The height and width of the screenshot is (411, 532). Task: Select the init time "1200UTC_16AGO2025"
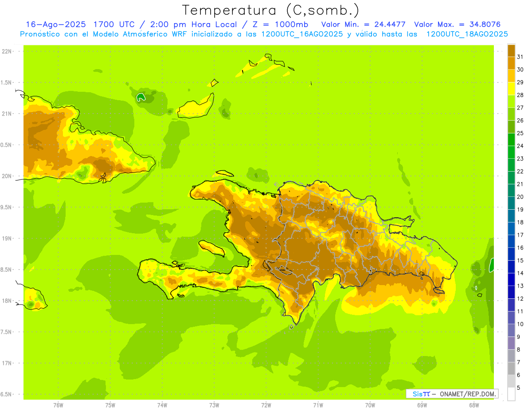(x=301, y=34)
